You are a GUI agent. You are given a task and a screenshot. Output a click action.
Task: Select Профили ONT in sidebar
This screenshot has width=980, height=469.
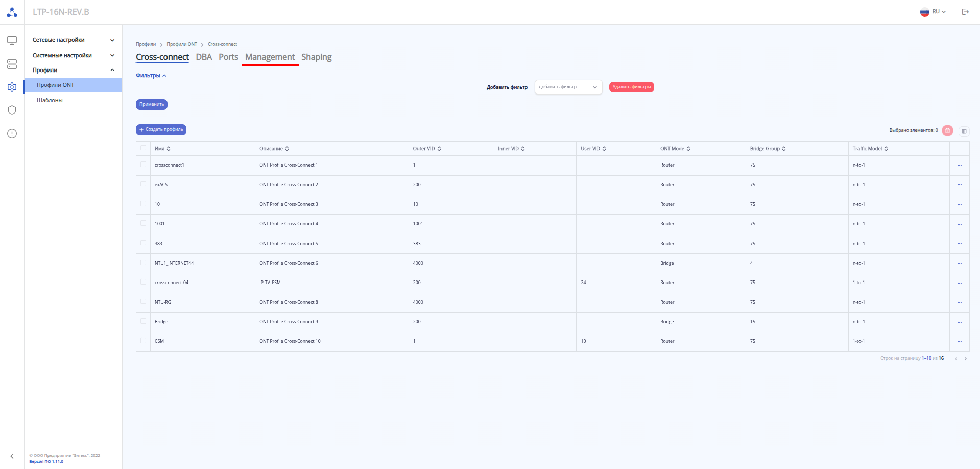click(x=73, y=85)
